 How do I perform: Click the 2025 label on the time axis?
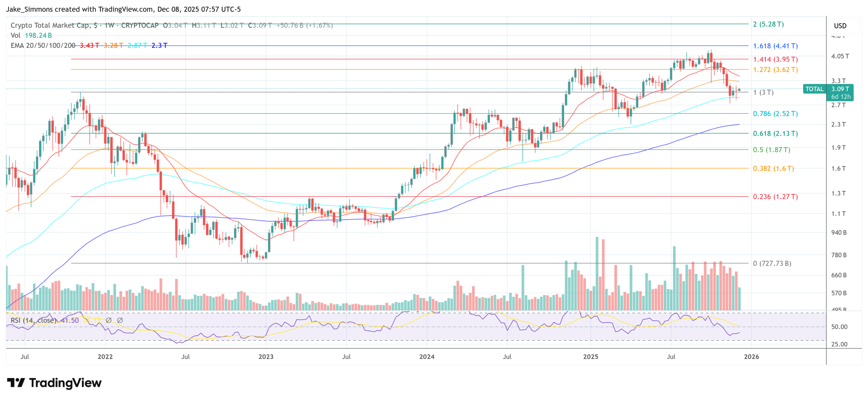point(591,356)
